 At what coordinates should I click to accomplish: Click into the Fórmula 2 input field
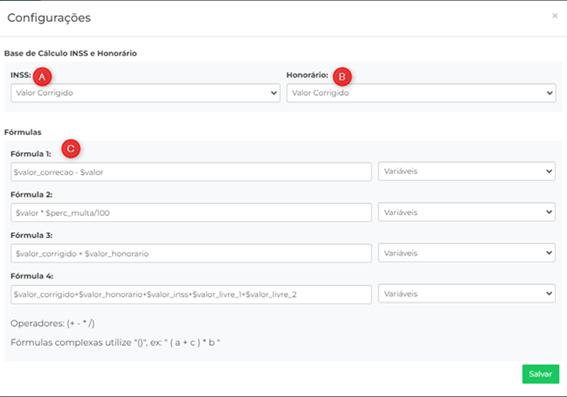click(x=191, y=213)
